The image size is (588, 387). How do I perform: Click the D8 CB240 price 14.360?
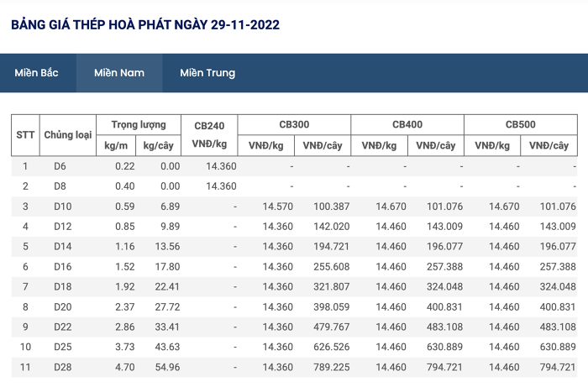tap(221, 186)
